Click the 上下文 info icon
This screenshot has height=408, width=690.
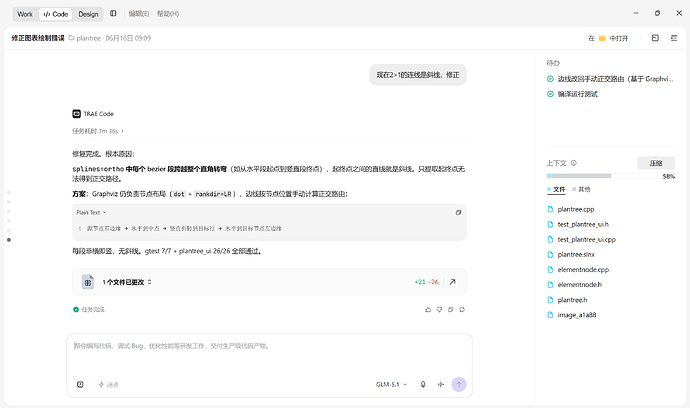pyautogui.click(x=573, y=163)
